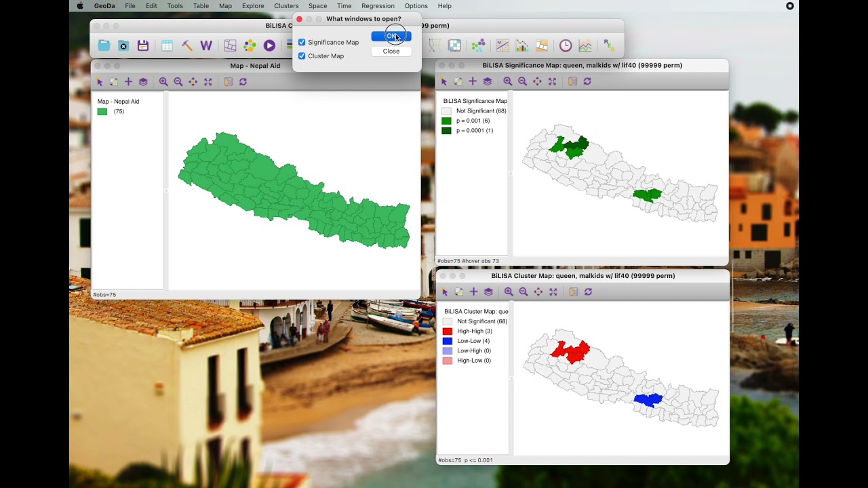Open the averages line chart icon

click(585, 45)
